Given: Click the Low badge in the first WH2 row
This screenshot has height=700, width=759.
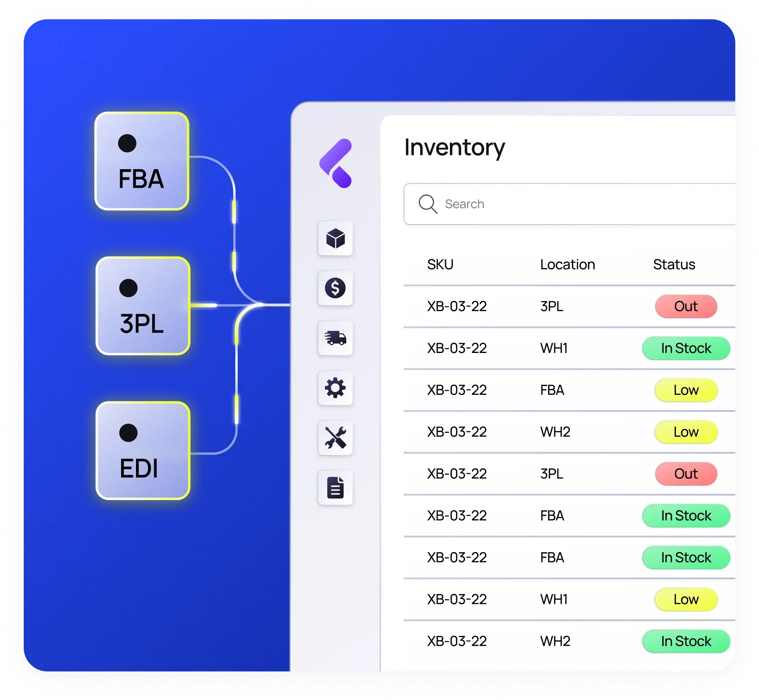Looking at the screenshot, I should (x=686, y=432).
